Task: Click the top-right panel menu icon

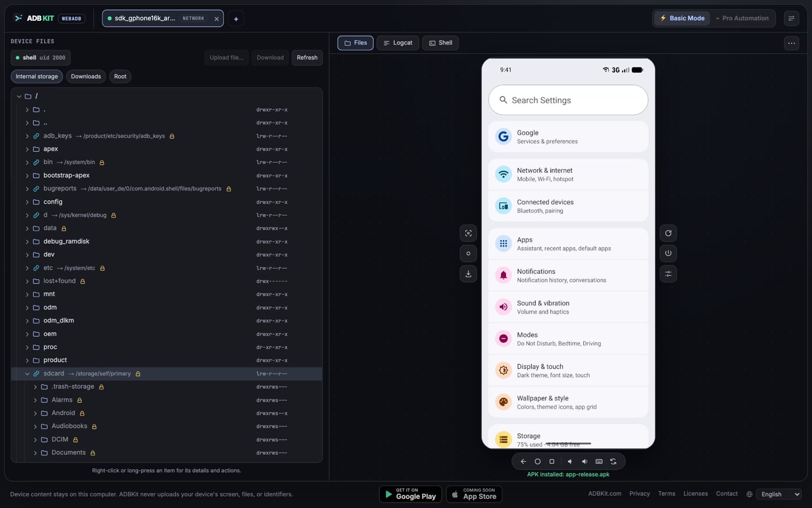Action: (791, 18)
